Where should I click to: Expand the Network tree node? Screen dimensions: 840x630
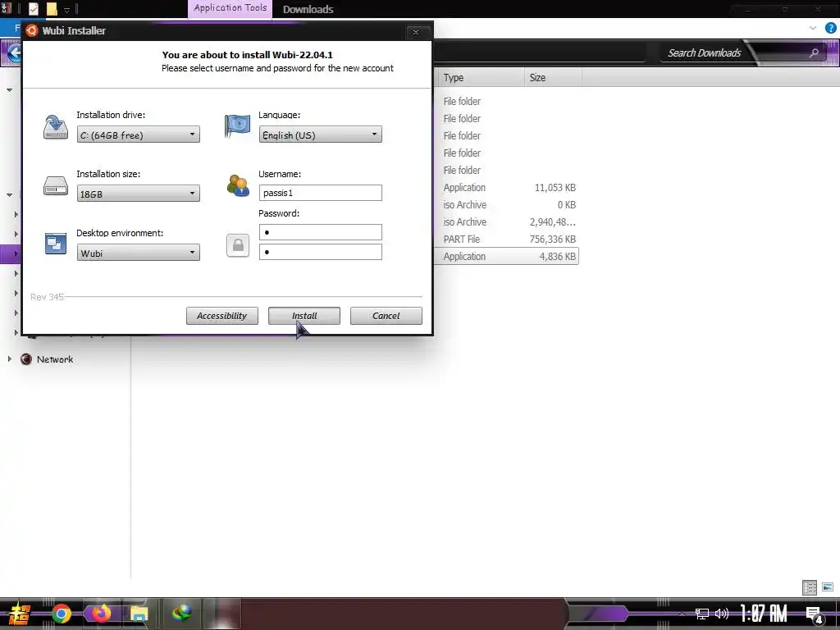pos(9,359)
